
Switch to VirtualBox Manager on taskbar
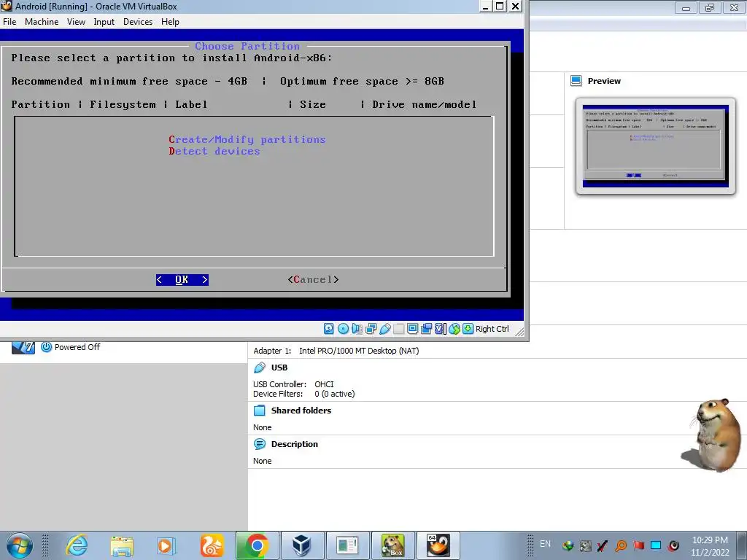point(302,545)
